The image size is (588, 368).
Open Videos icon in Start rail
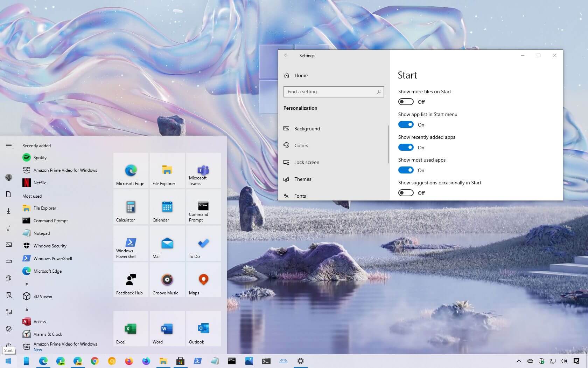point(9,261)
